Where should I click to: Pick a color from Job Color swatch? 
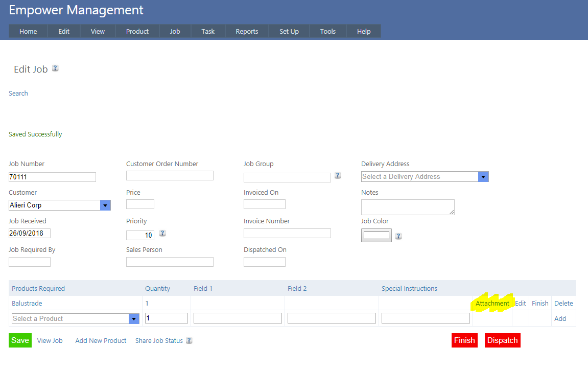[377, 236]
